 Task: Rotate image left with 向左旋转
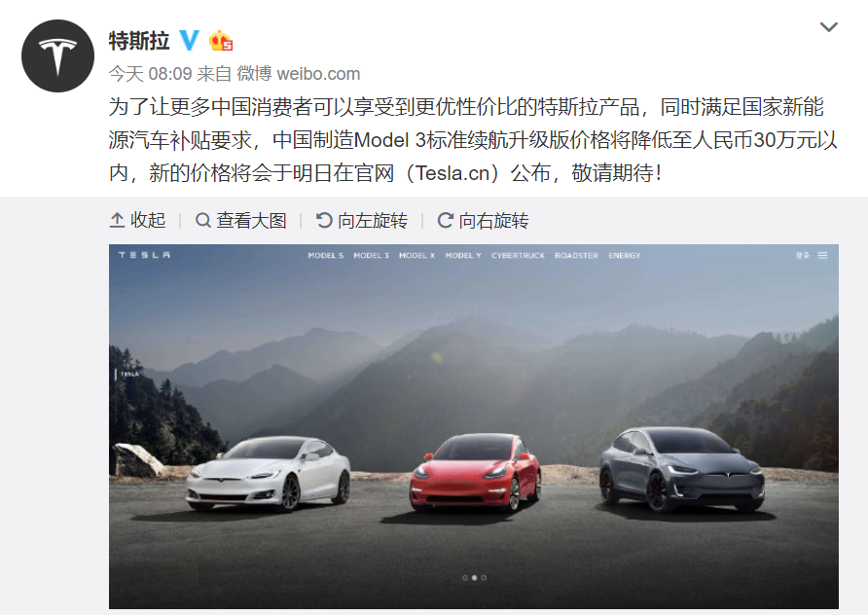(361, 220)
